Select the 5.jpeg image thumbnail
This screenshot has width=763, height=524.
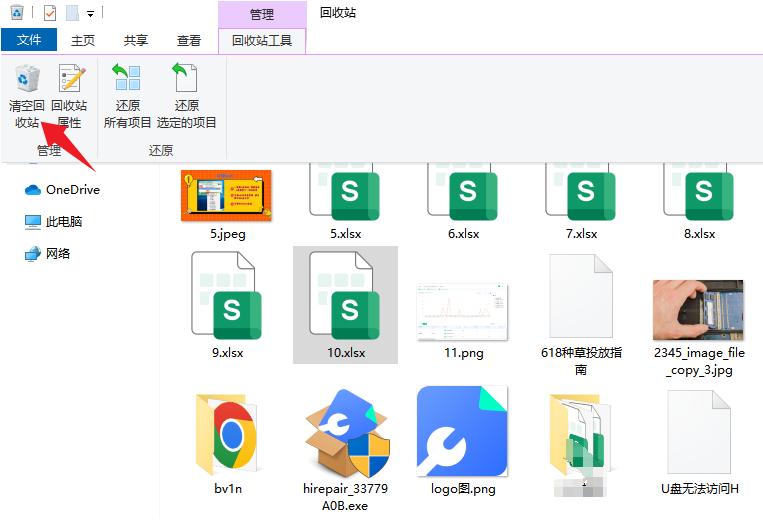[x=226, y=195]
